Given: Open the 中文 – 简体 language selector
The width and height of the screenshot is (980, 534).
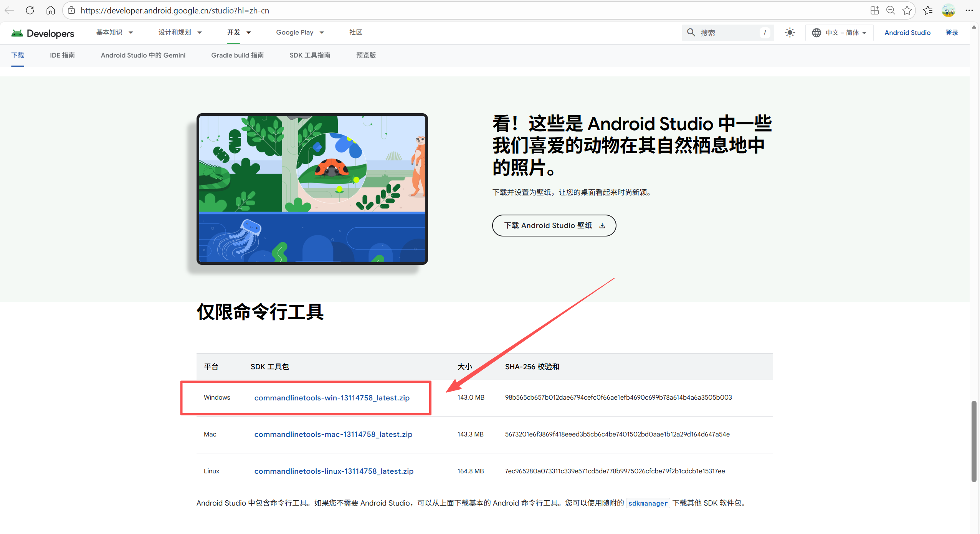Looking at the screenshot, I should (x=839, y=33).
